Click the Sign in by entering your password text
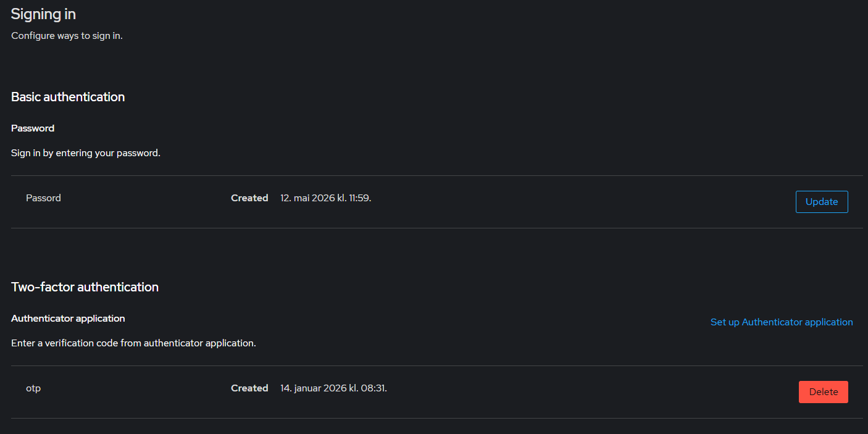Screen dimensions: 868x434 (86, 153)
